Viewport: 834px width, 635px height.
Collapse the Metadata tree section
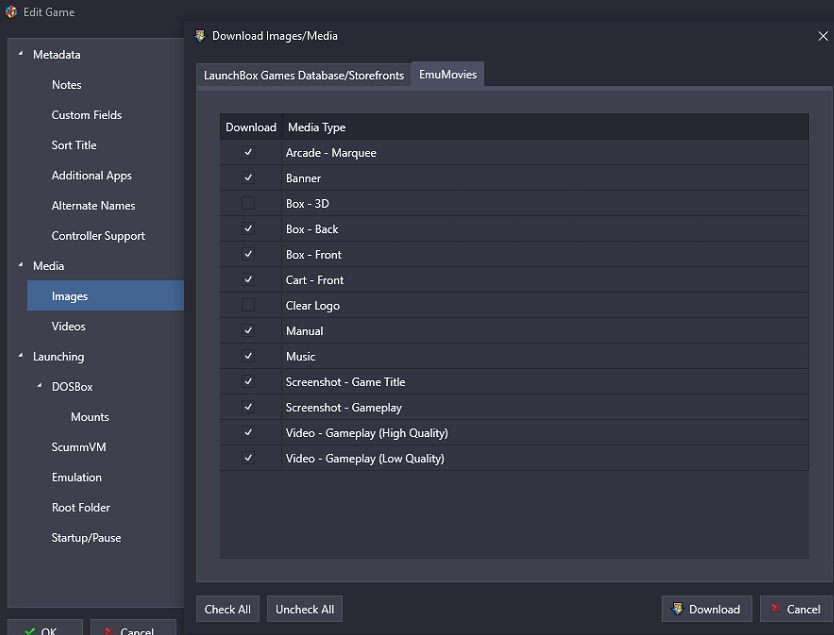pos(21,54)
